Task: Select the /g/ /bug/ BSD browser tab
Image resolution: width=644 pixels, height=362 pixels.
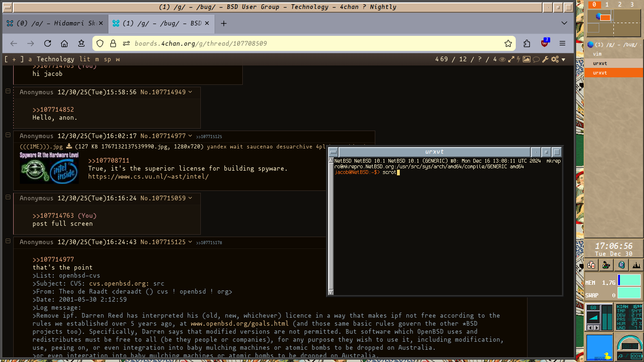Action: click(161, 24)
